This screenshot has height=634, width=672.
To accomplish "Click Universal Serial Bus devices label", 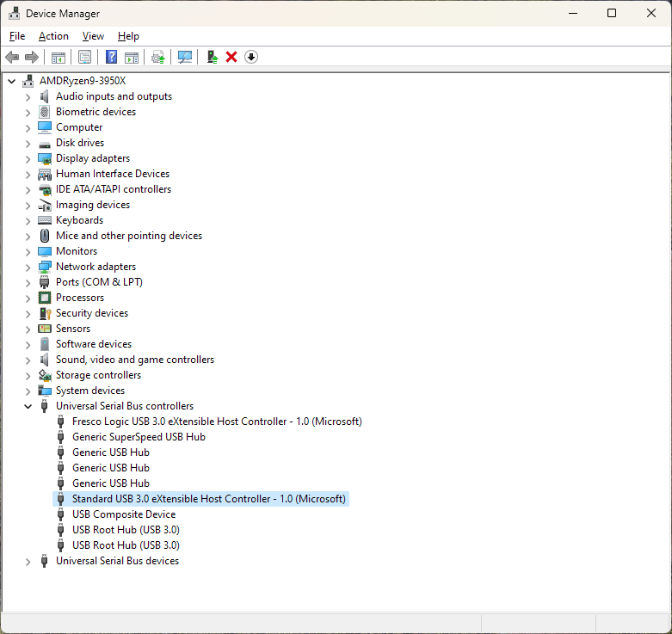I will point(117,561).
